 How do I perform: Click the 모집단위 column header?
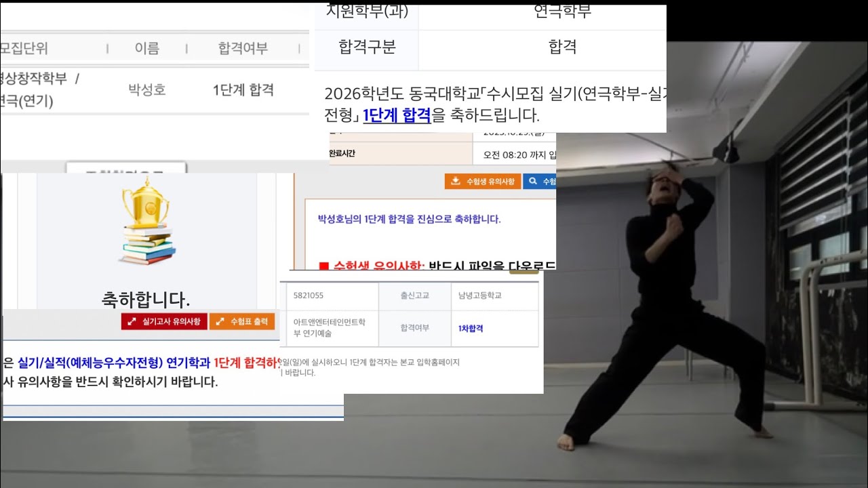click(x=24, y=49)
